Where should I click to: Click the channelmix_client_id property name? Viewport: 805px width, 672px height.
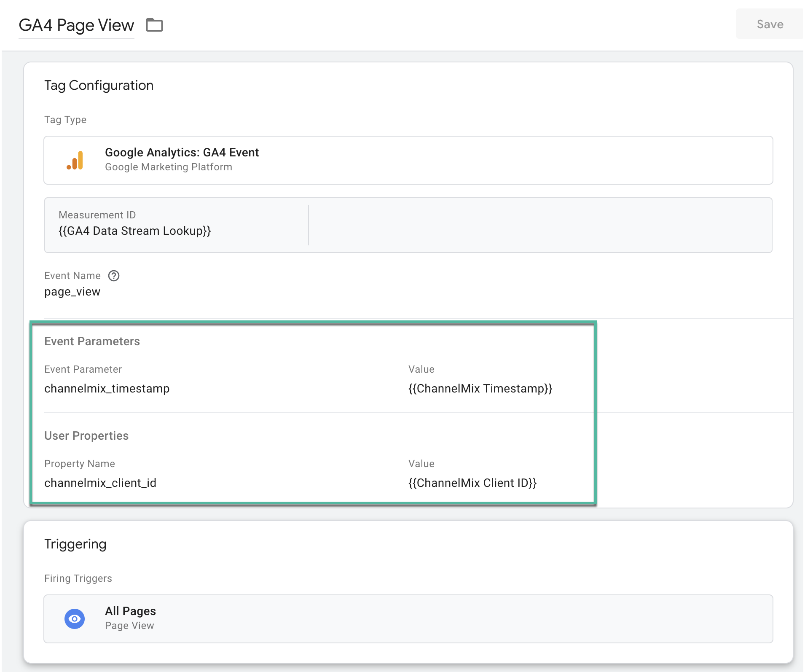(x=100, y=483)
